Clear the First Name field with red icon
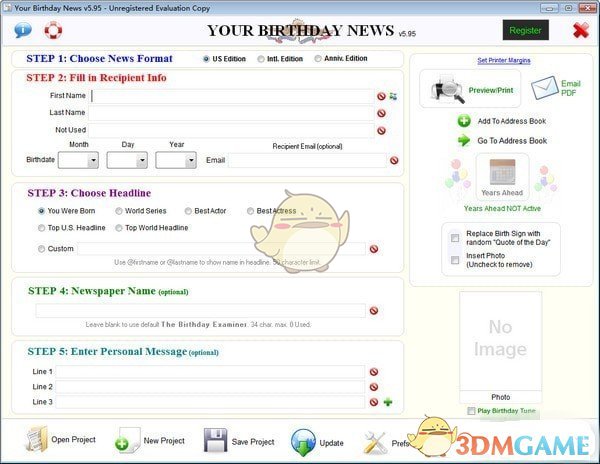This screenshot has width=600, height=464. (381, 96)
